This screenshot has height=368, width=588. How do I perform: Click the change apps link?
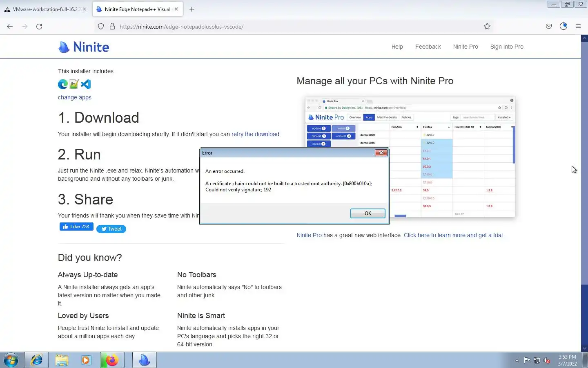[x=75, y=97]
